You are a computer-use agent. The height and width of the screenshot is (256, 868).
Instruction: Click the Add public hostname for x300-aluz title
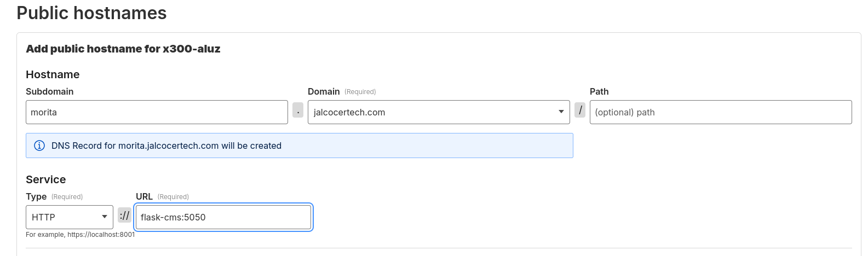coord(123,49)
